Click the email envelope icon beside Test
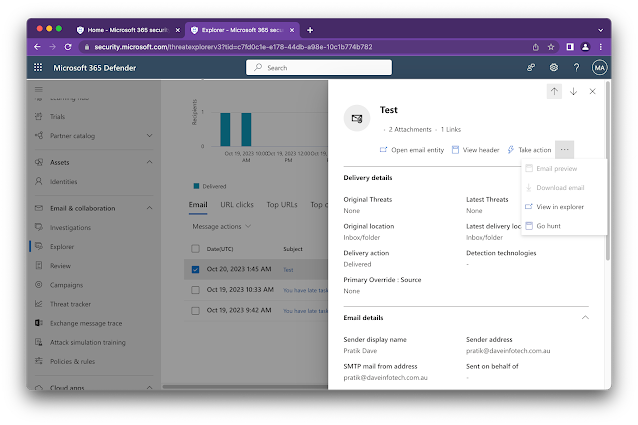The width and height of the screenshot is (638, 425). pos(357,118)
